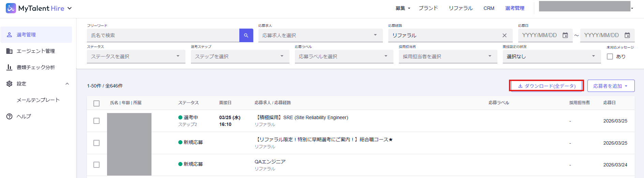Focus the 氏名で検索 free-word input field
Viewport: 644px width, 178px height.
tap(163, 35)
